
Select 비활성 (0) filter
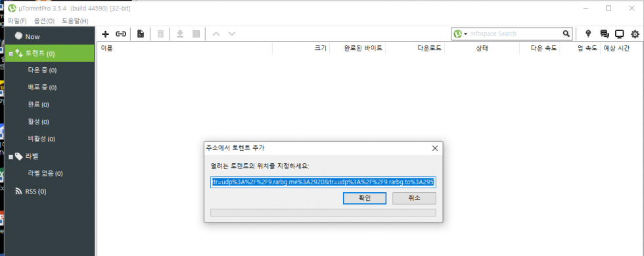click(x=41, y=139)
